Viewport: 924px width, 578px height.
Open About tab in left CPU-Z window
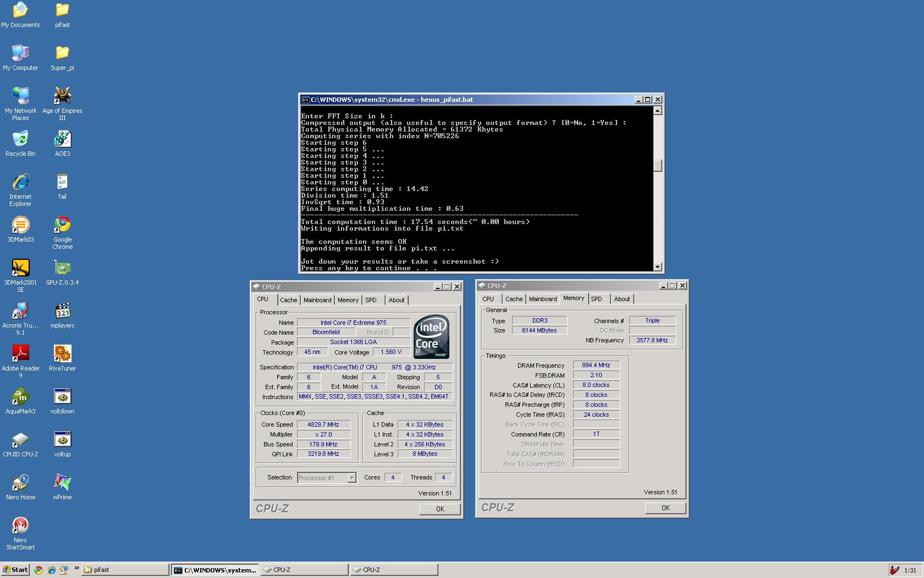[x=397, y=300]
